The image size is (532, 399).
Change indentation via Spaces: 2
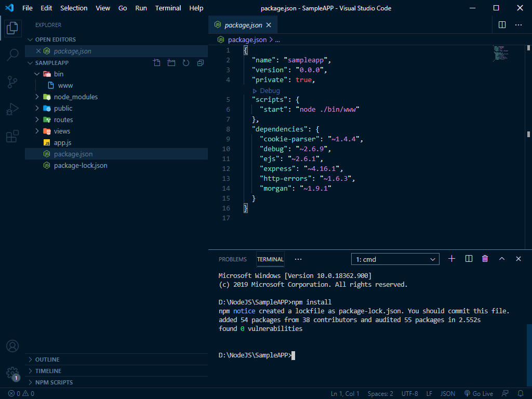click(380, 394)
